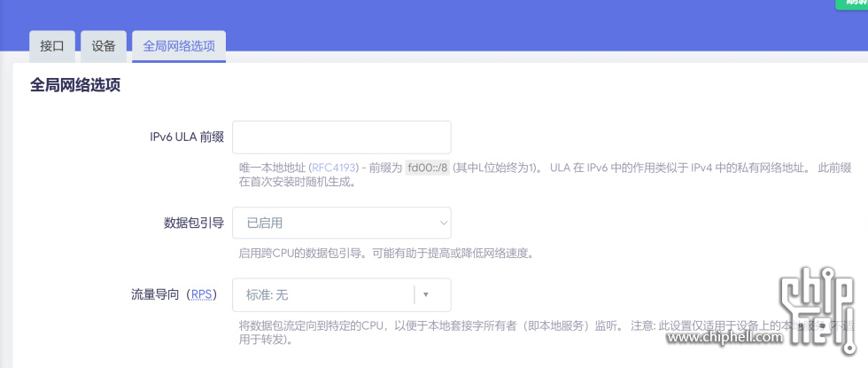Click the green refresh button at top right
868x368 pixels.
point(852,4)
